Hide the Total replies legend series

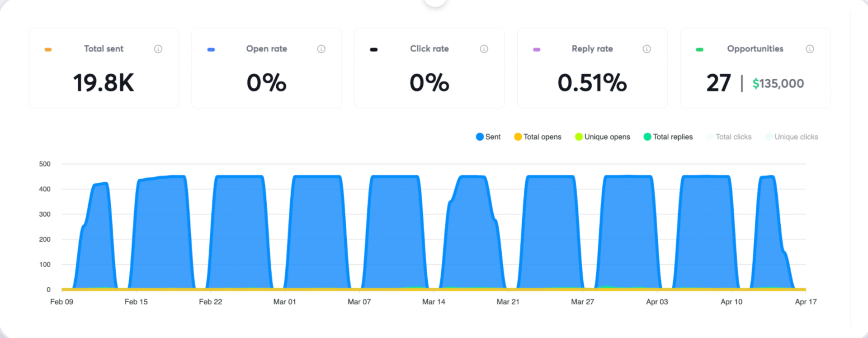[668, 137]
